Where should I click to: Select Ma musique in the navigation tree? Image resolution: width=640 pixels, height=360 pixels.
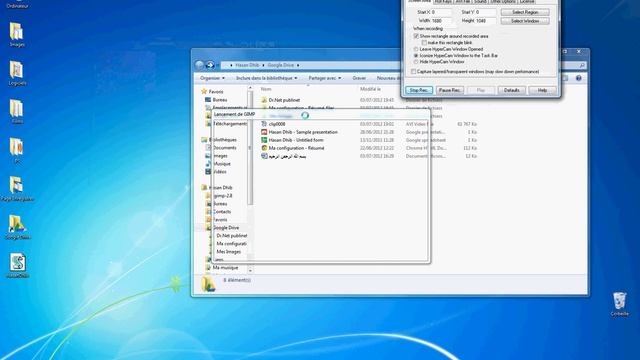click(x=225, y=268)
